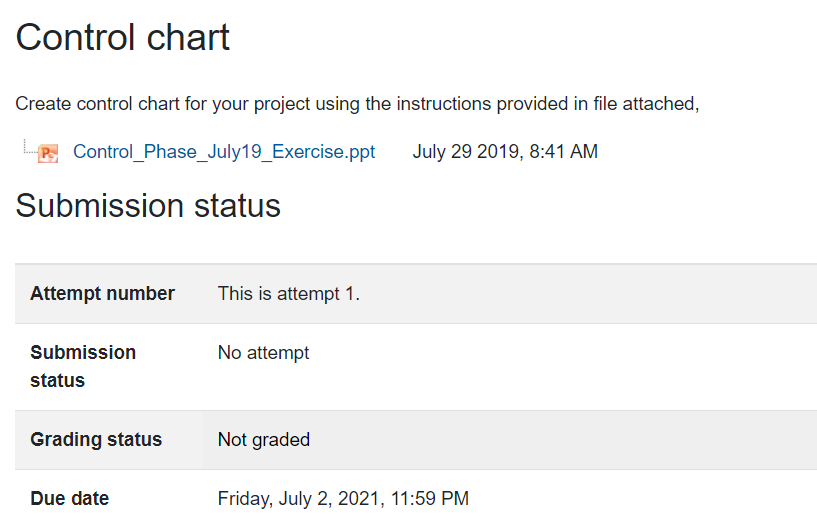Click the Submission status section heading
This screenshot has height=528, width=817.
[148, 205]
